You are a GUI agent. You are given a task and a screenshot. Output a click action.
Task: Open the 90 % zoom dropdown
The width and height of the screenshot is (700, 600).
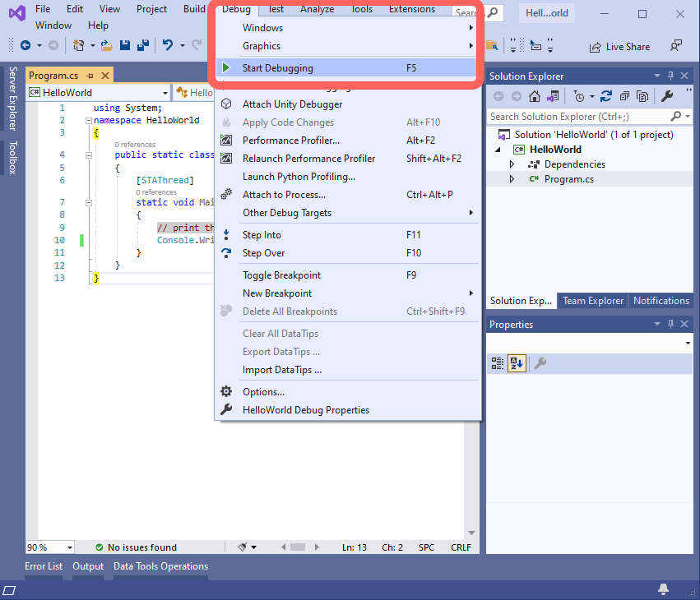pos(70,547)
